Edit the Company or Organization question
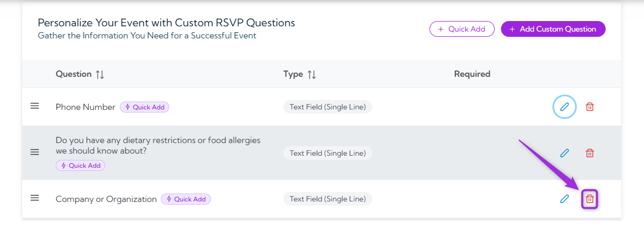Screen dimensions: 644x233 pos(565,199)
